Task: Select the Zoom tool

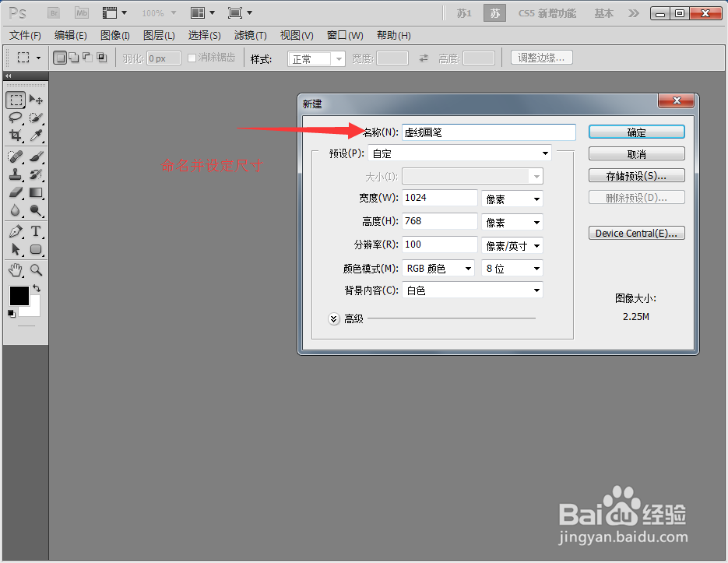Action: click(36, 270)
